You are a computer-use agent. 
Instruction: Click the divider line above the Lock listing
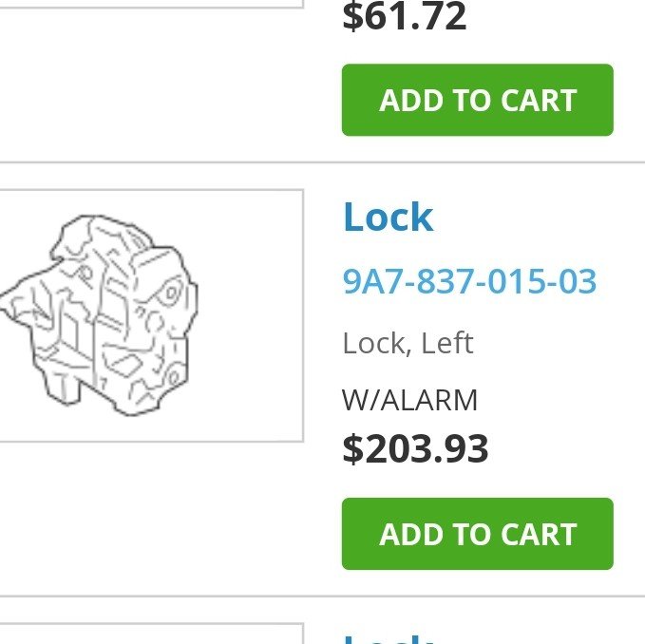(x=322, y=162)
